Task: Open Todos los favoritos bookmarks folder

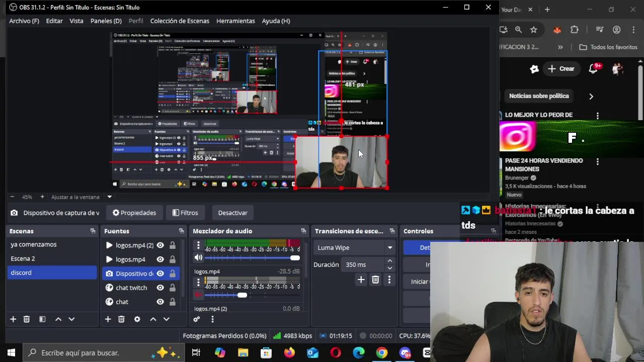Action: click(608, 47)
